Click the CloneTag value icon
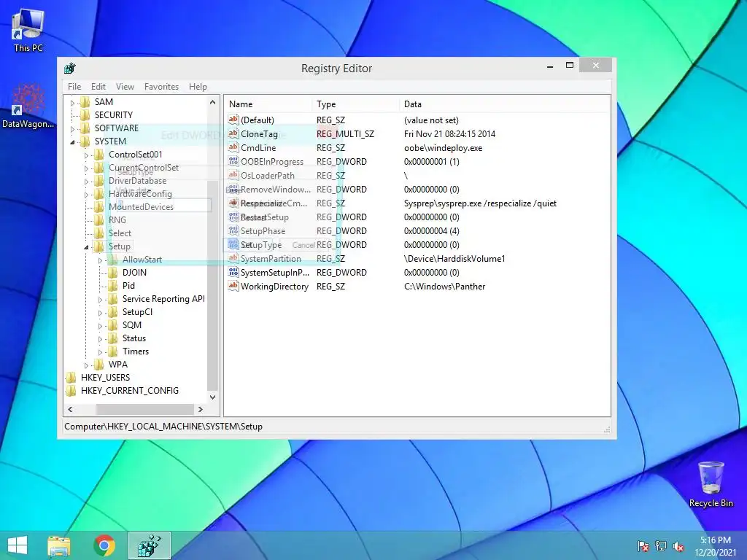This screenshot has height=560, width=747. coord(233,134)
